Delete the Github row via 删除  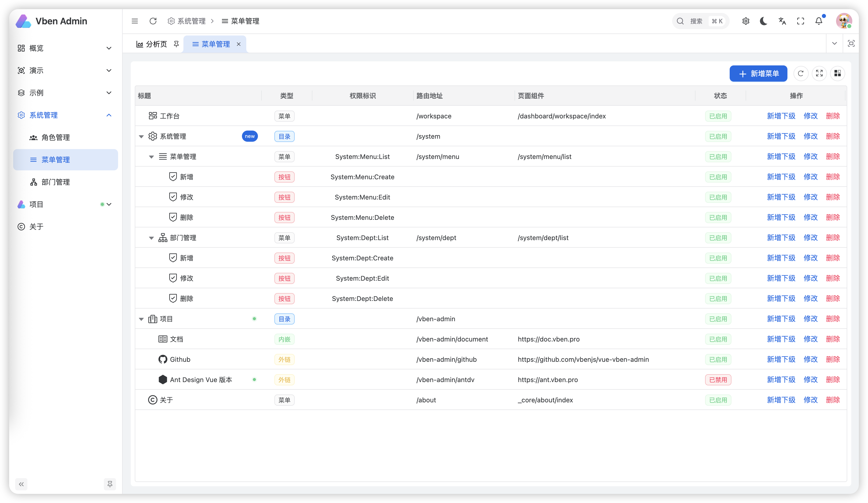[833, 359]
